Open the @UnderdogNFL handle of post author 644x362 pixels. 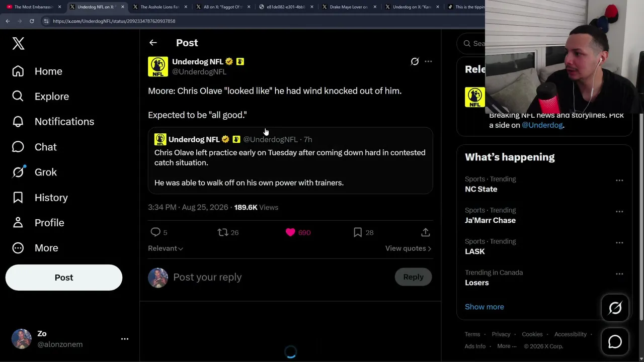[199, 72]
